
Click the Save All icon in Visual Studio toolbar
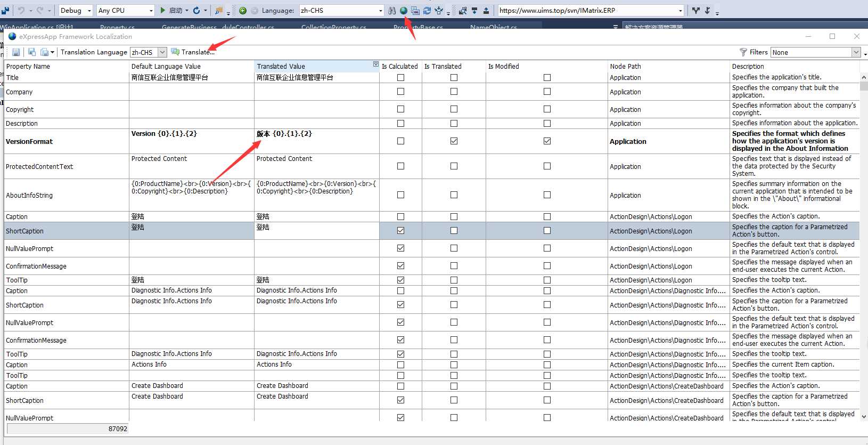(x=5, y=10)
